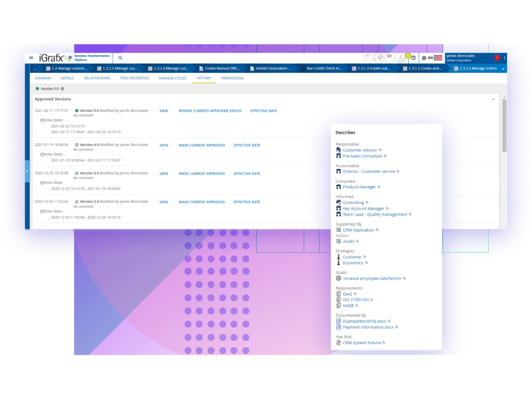Click magnifier icon next to Economics
Image resolution: width=532 pixels, height=399 pixels.
(367, 263)
